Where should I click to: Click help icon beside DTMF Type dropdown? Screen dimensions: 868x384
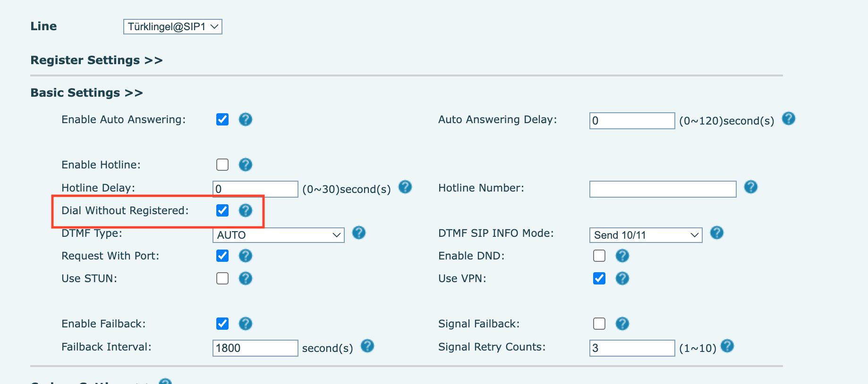point(358,233)
